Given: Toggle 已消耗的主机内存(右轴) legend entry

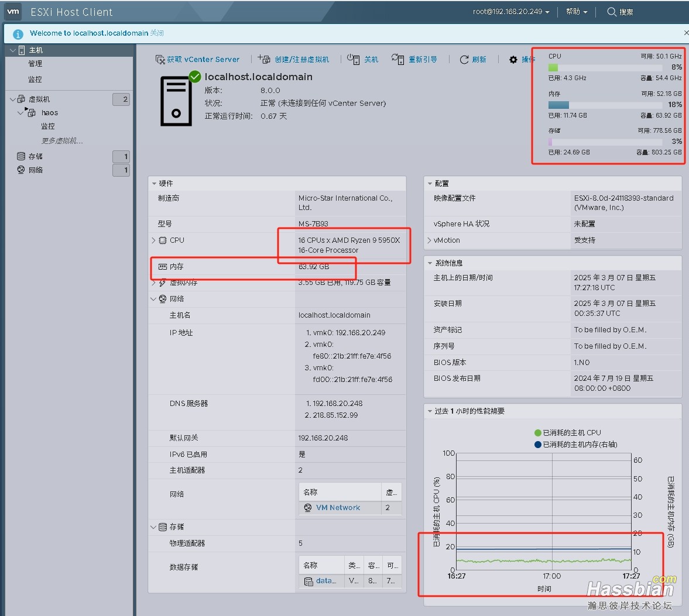Looking at the screenshot, I should [576, 445].
